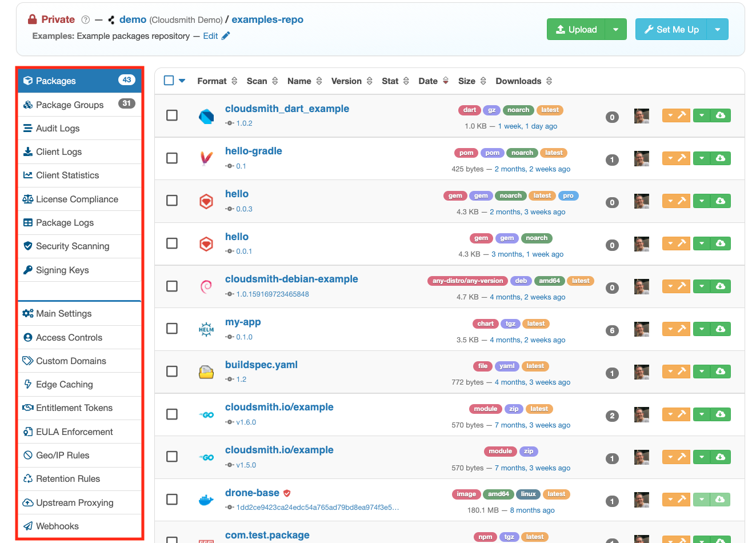Click the raw file icon for buildspec.yaml
Viewport: 756px width, 543px height.
206,372
